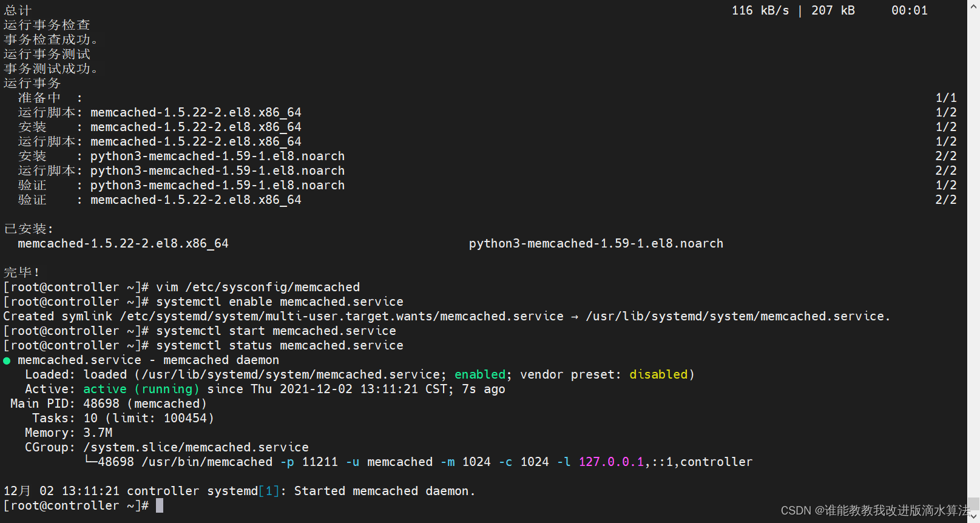
Task: Click the 'systemctl enable memcached.service' command
Action: (280, 302)
